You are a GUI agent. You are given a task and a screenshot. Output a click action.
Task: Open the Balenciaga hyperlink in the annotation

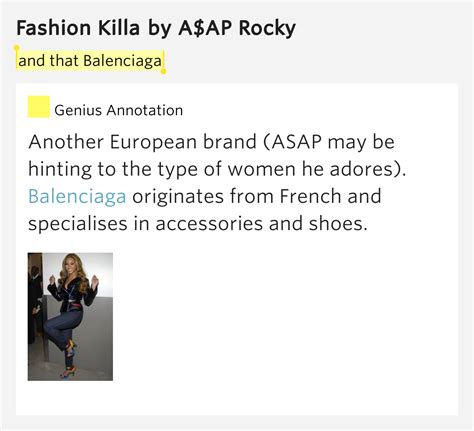tap(77, 196)
